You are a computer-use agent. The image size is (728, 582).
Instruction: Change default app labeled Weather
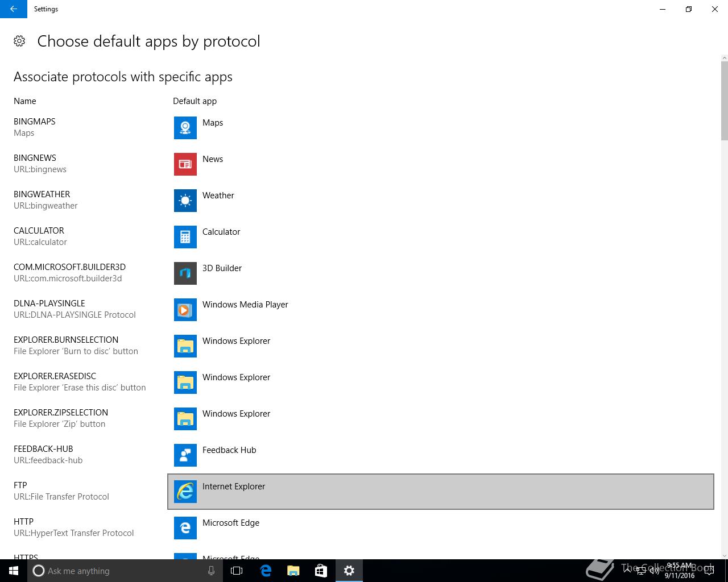218,196
